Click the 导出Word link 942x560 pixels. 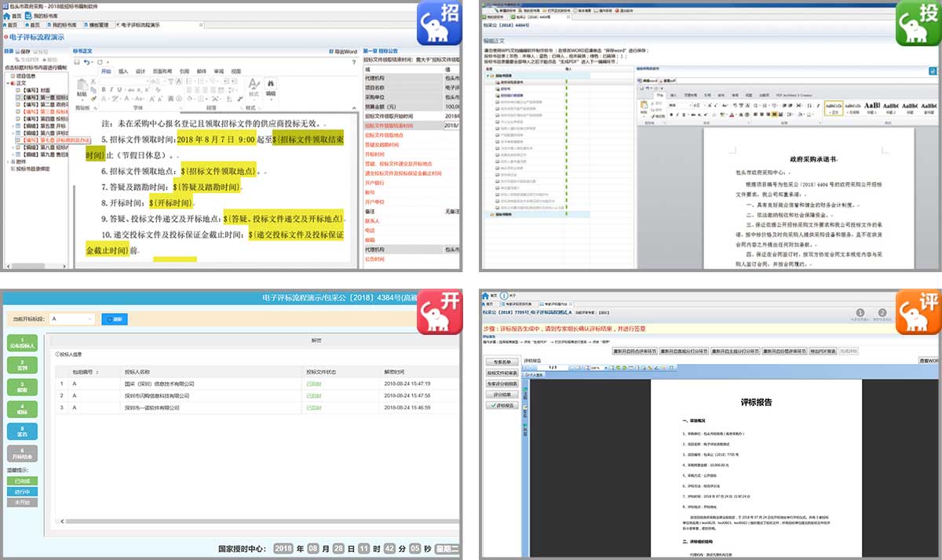coord(345,52)
